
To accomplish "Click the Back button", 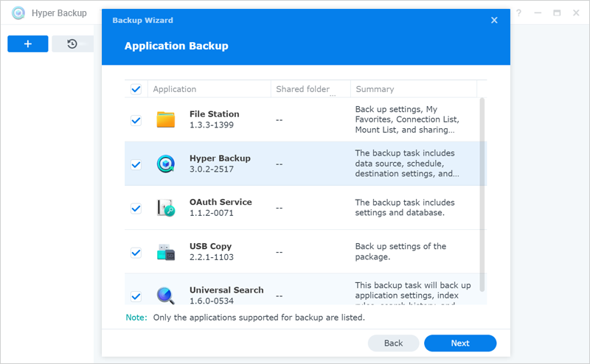I will [393, 343].
